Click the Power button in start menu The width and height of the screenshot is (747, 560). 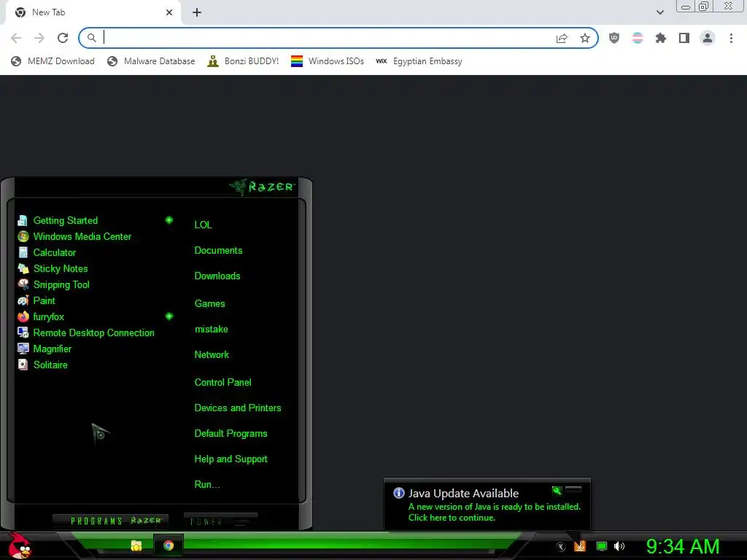220,521
